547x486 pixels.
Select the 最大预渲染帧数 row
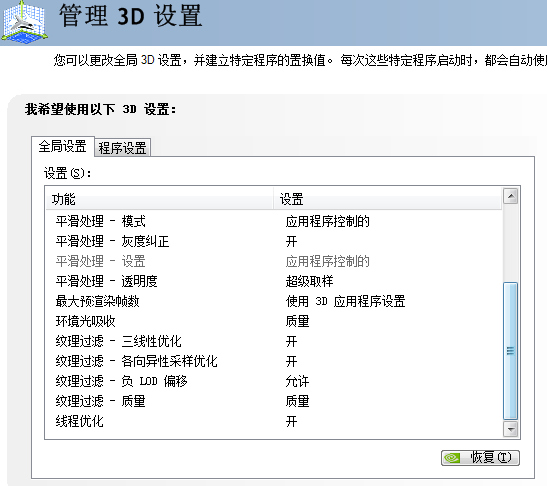(x=274, y=301)
